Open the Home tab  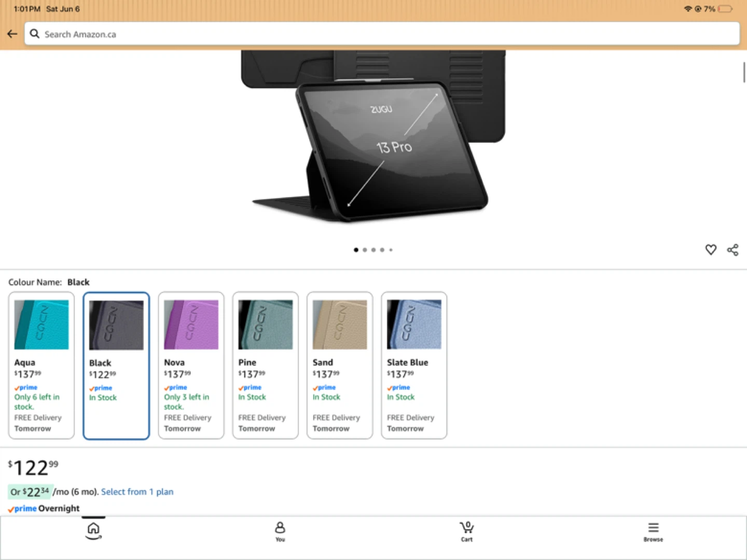pyautogui.click(x=93, y=531)
